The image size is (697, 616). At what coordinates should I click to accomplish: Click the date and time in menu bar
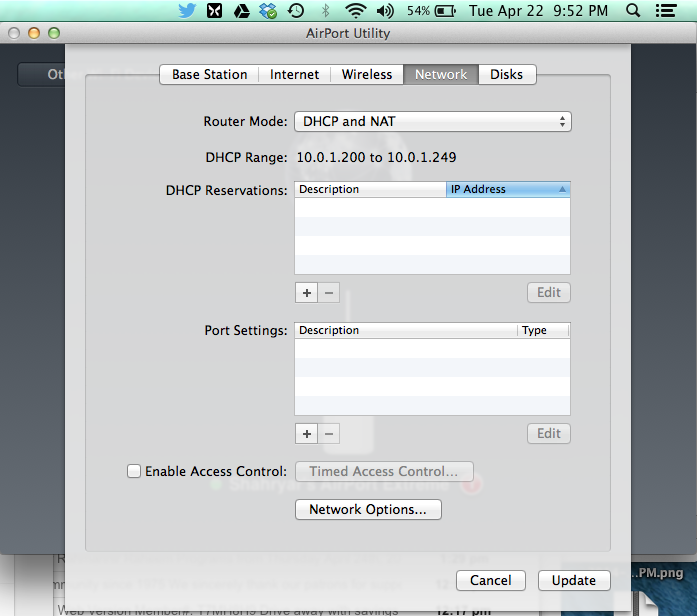click(x=538, y=11)
